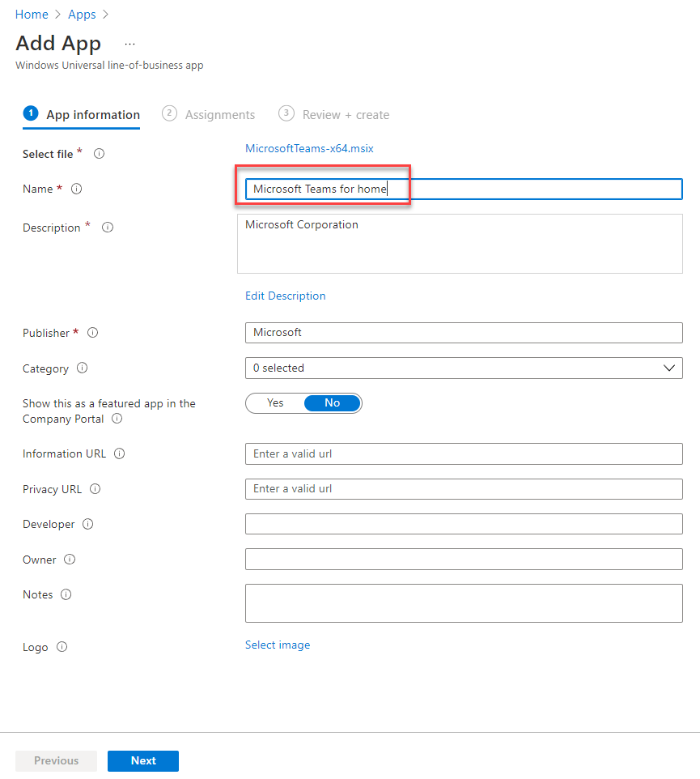This screenshot has height=779, width=700.
Task: Focus the Publisher input field
Action: [464, 333]
